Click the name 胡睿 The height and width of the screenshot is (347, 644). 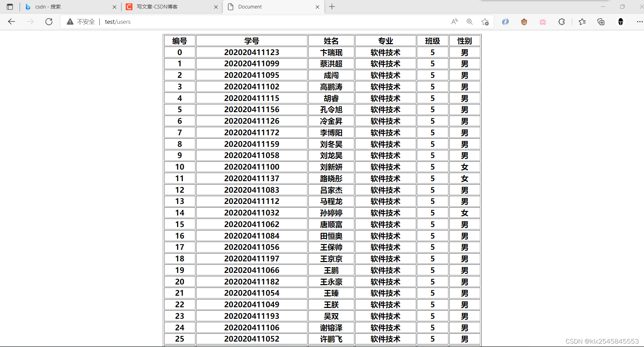click(x=331, y=98)
